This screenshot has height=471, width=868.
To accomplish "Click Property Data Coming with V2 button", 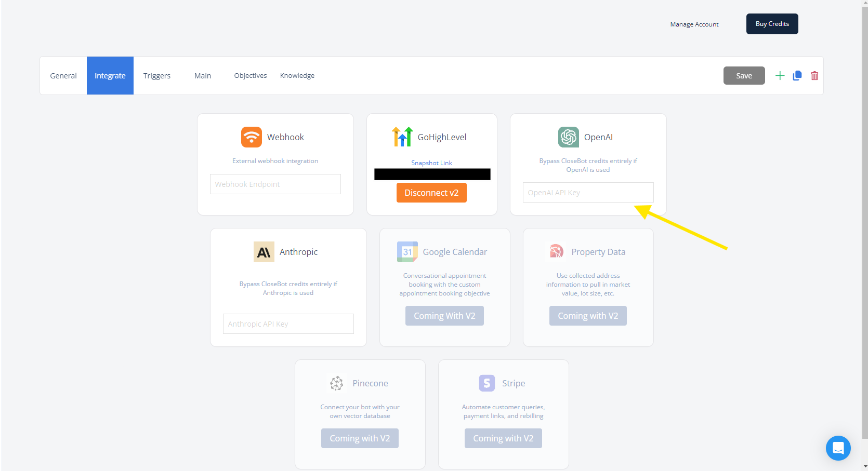I will (x=588, y=316).
